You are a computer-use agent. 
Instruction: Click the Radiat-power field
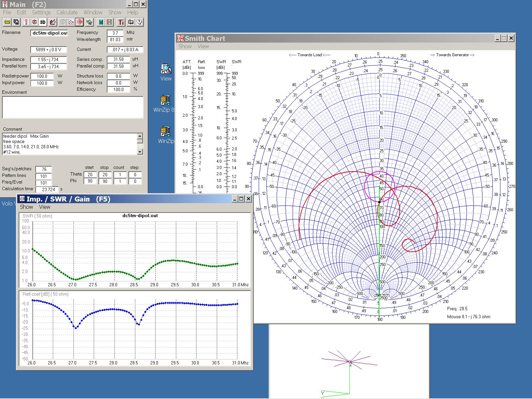42,76
